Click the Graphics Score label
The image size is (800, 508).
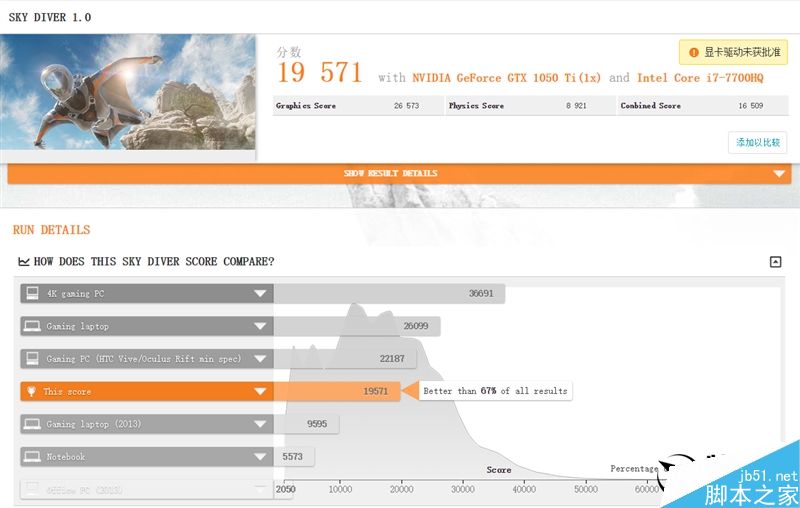306,106
